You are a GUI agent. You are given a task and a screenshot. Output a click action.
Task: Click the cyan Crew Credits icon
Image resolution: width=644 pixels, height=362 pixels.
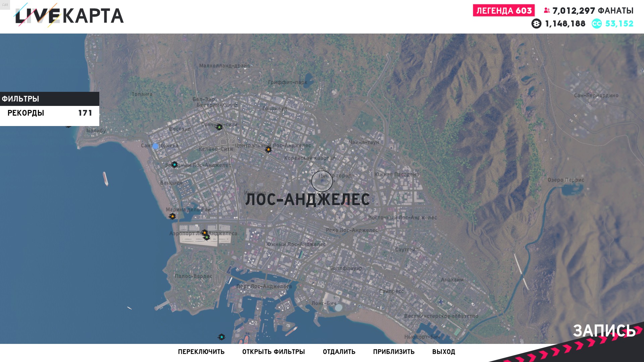tap(597, 23)
